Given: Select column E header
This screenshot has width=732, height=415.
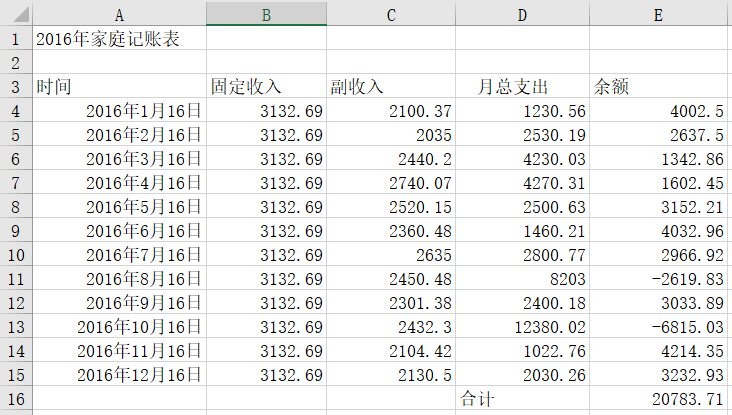Looking at the screenshot, I should 658,14.
